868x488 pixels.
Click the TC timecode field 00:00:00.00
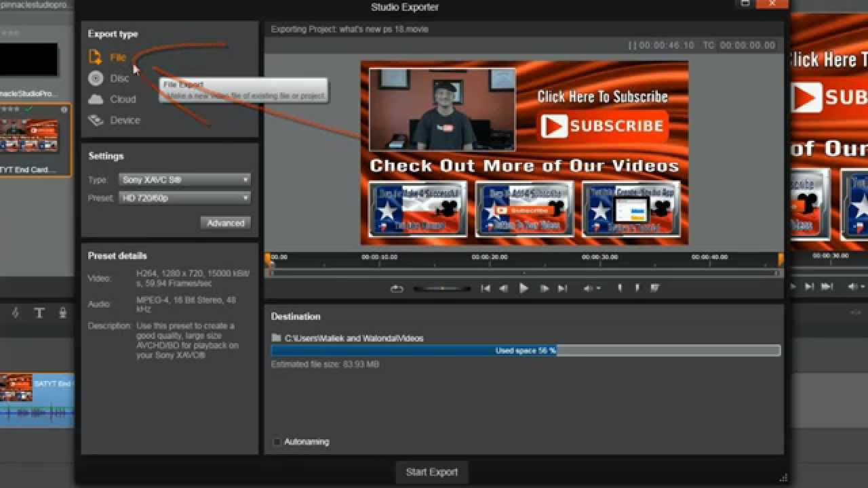(747, 45)
